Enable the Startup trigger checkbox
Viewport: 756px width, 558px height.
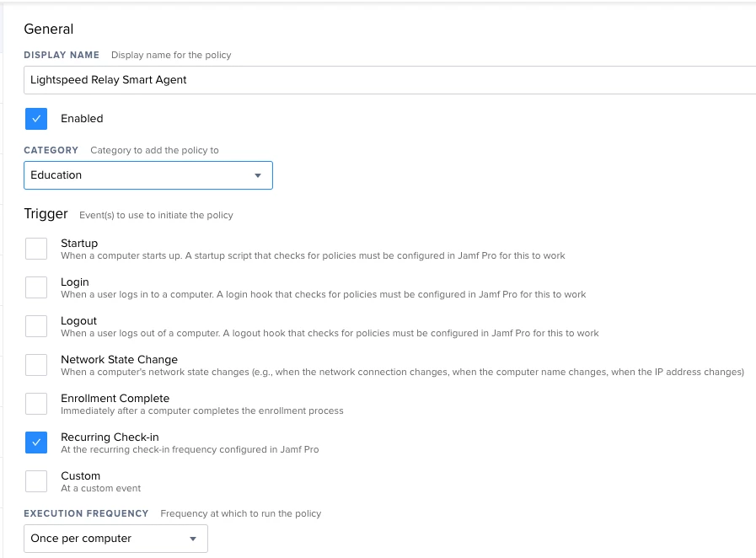(36, 249)
